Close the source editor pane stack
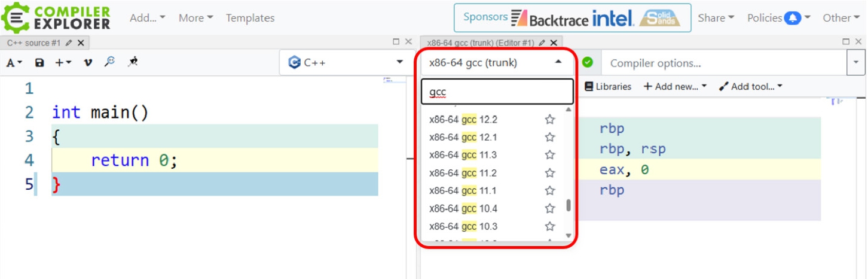Image resolution: width=868 pixels, height=279 pixels. pos(408,42)
